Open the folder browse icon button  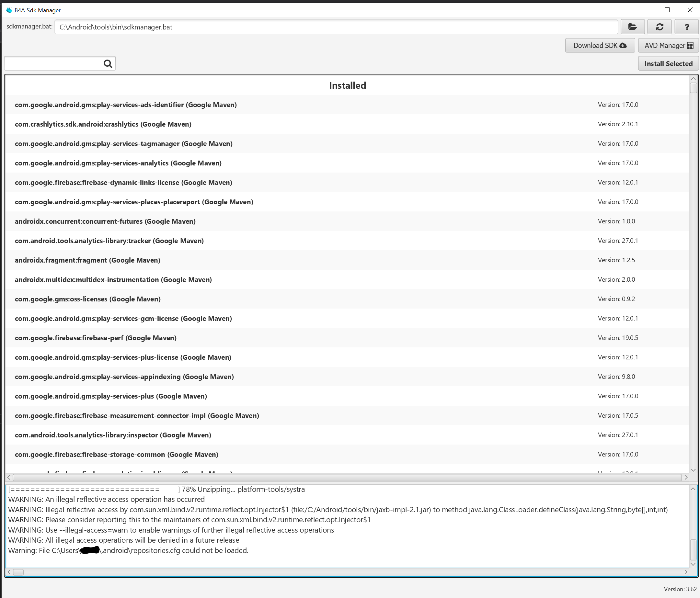point(632,27)
